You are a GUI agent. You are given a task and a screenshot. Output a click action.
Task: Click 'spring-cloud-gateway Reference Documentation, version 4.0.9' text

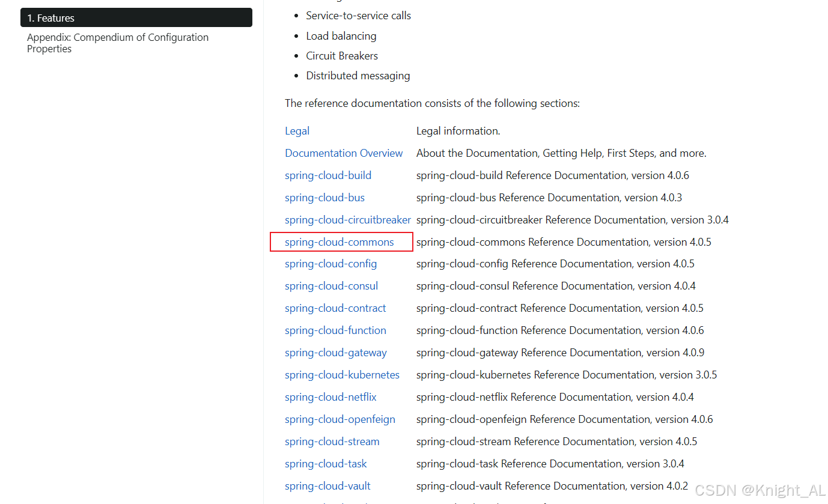(x=561, y=353)
